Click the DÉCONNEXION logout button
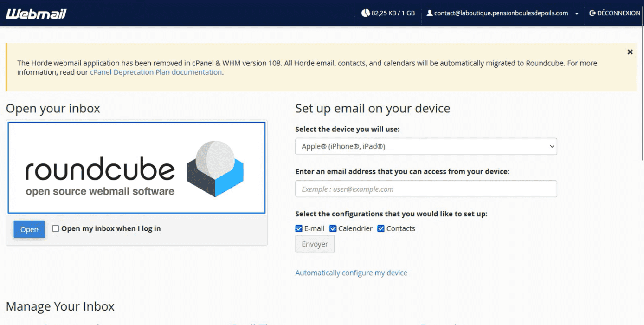Viewport: 644px width, 325px height. click(x=615, y=13)
